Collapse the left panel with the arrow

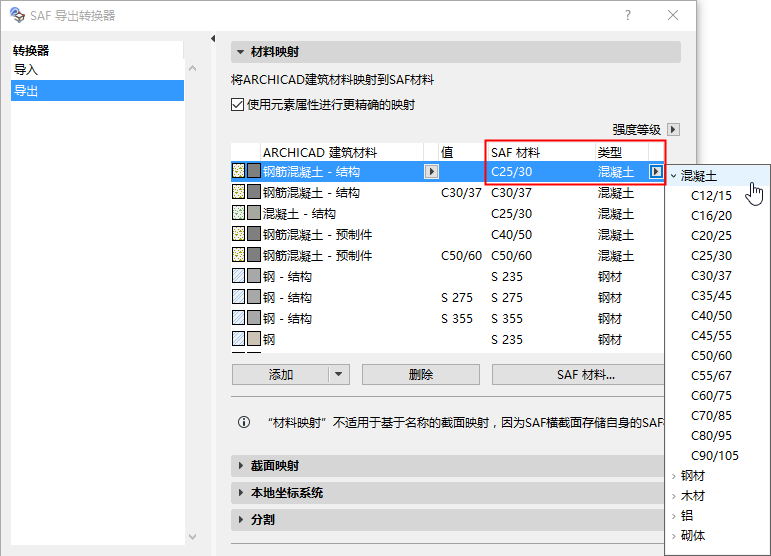click(213, 38)
